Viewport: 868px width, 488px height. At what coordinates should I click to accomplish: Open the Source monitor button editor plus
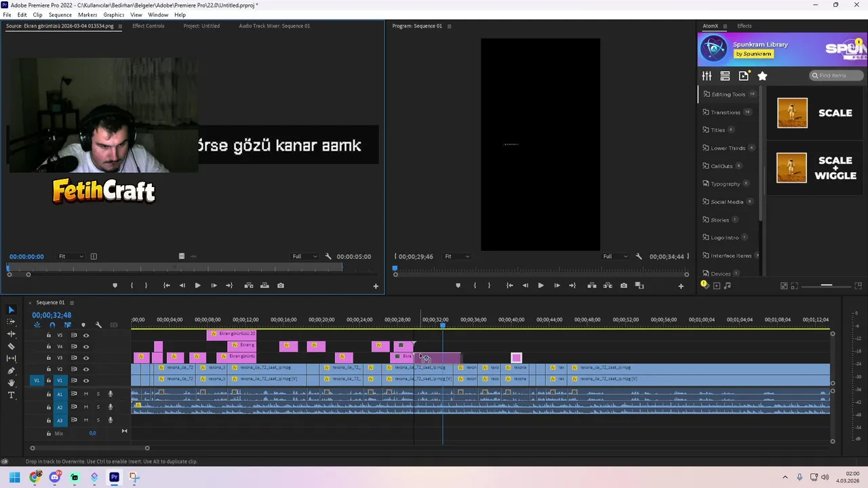[376, 286]
